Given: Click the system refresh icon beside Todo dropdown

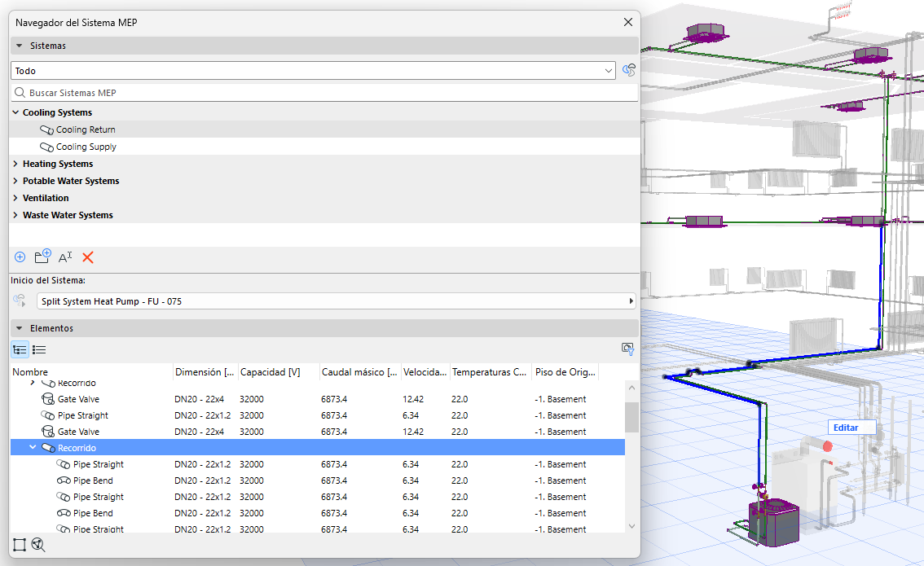Looking at the screenshot, I should pyautogui.click(x=629, y=71).
